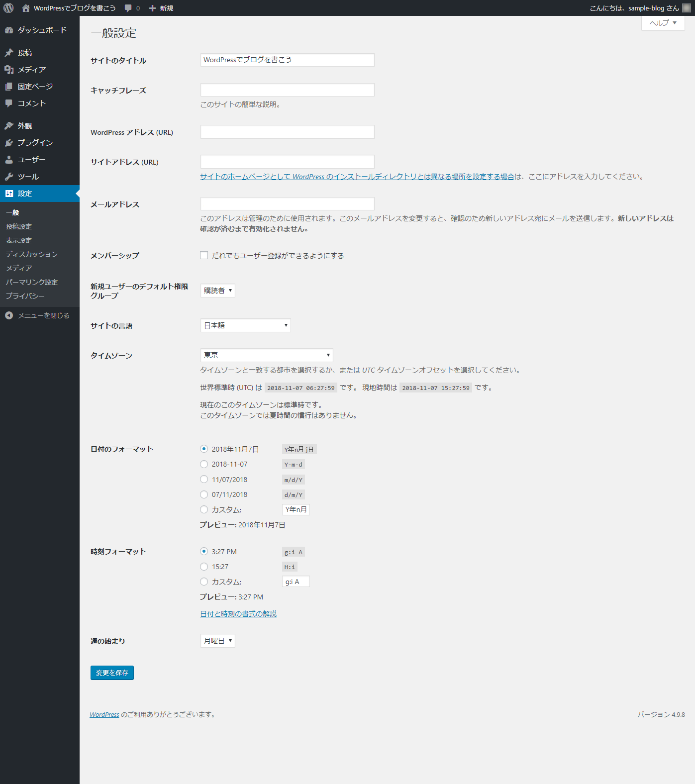Screen dimensions: 695x784
Task: Click the Dashboard gauge icon in sidebar
Action: 9,30
